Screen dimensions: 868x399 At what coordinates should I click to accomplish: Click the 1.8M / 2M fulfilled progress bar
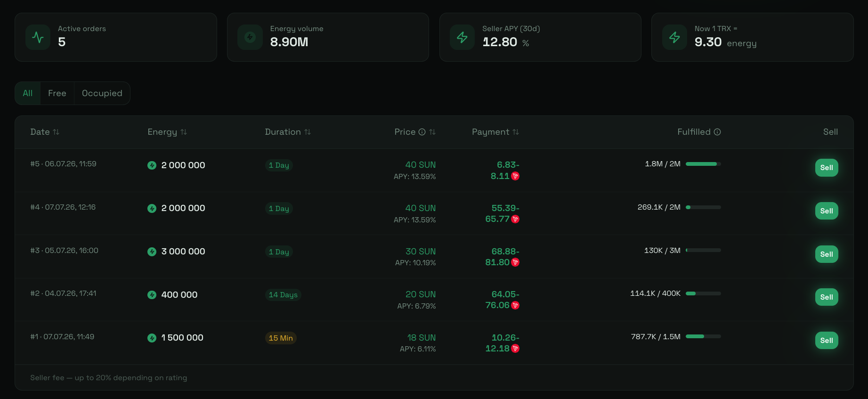[703, 164]
